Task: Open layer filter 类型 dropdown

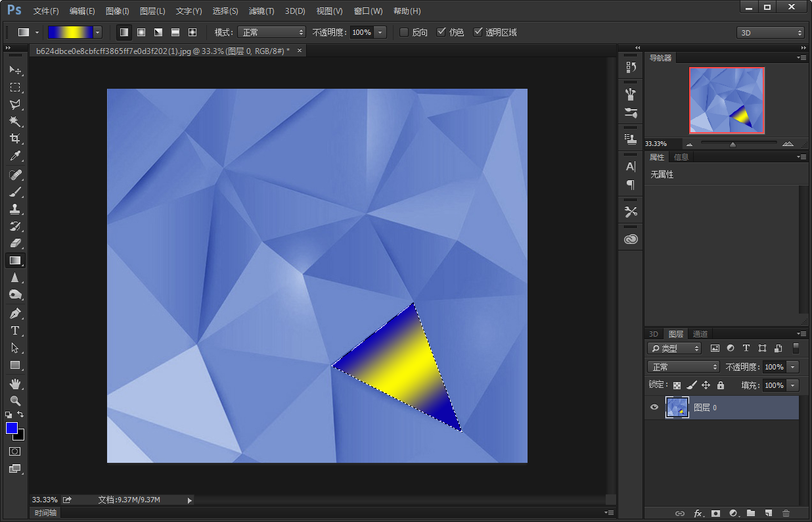Action: point(675,348)
